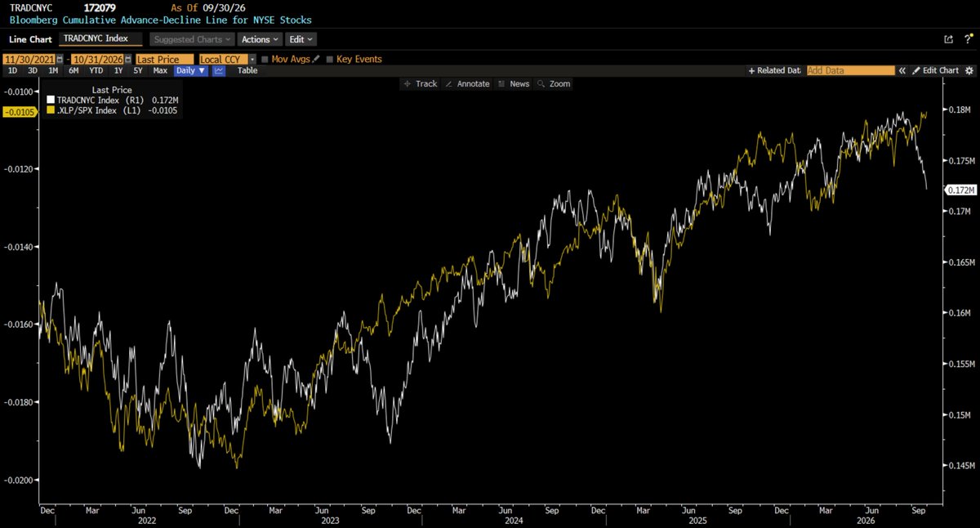980x528 pixels.
Task: Select the 1M time range
Action: pos(53,71)
